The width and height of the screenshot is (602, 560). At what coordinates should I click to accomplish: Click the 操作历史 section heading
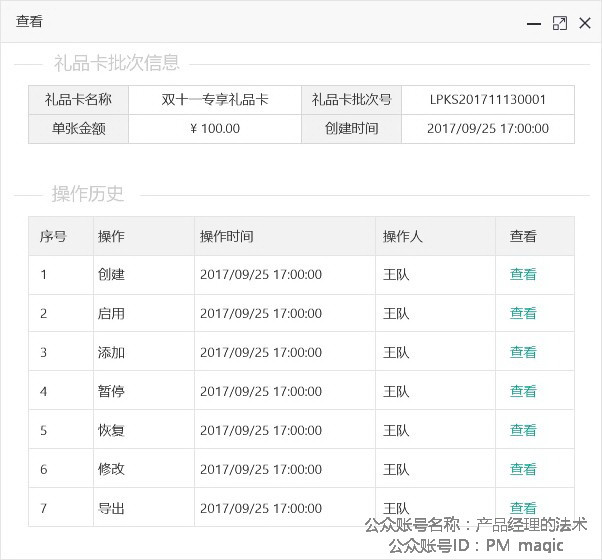(88, 194)
